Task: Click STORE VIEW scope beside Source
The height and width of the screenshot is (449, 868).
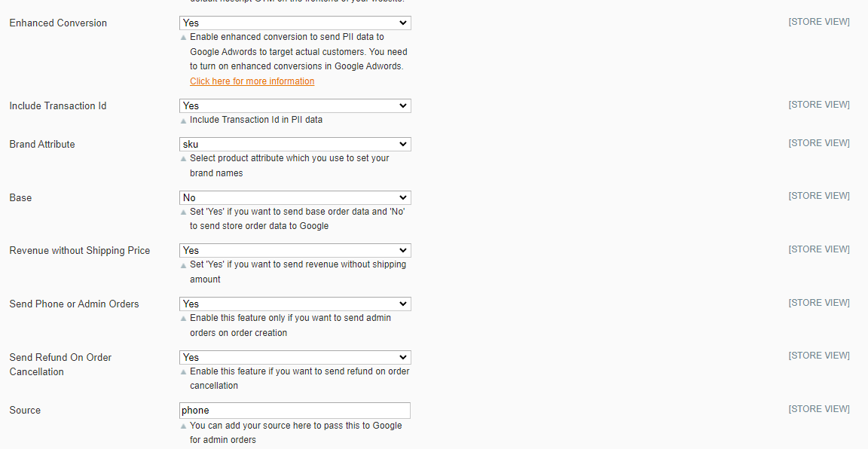Action: click(x=819, y=409)
